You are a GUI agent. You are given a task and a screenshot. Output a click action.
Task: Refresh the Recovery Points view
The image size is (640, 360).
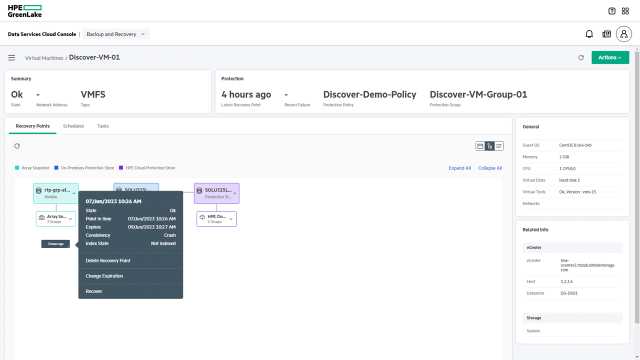[17, 146]
